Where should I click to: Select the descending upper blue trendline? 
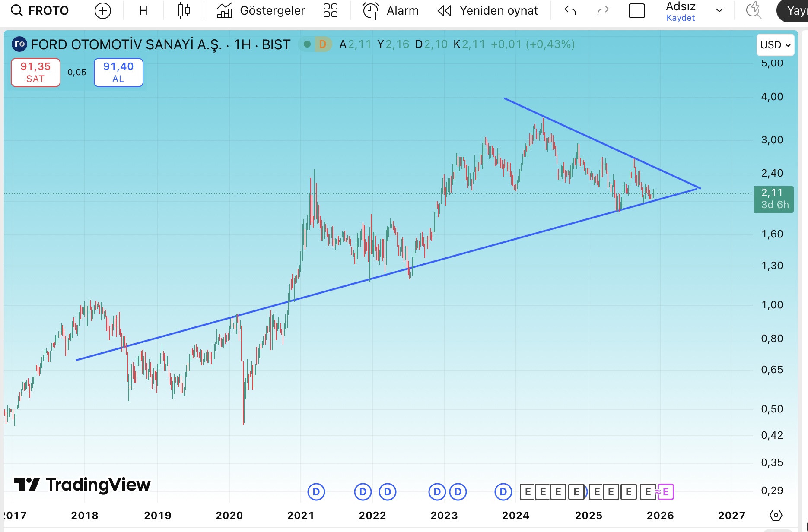click(602, 144)
